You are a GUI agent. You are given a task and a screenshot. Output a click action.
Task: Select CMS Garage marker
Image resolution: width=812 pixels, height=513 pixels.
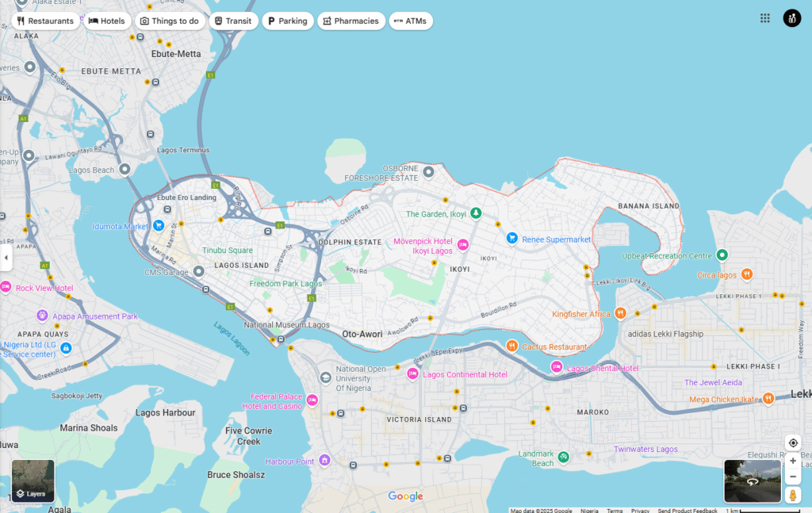point(198,271)
